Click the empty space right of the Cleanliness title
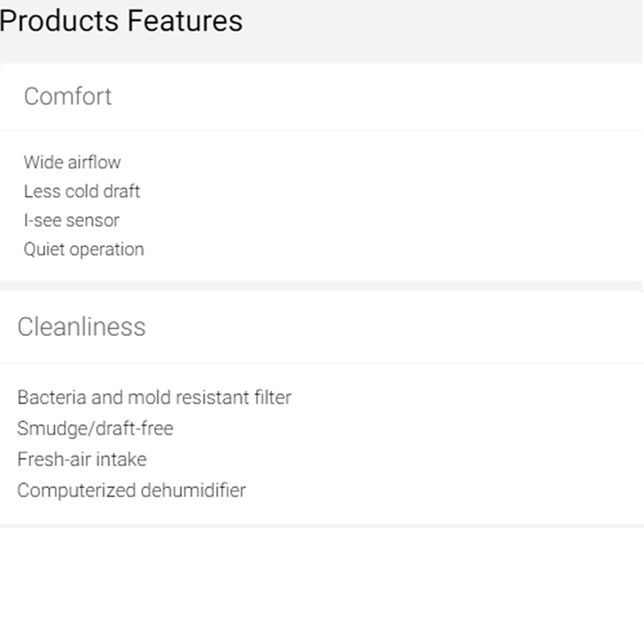Screen dimensions: 644x644 tap(388, 327)
